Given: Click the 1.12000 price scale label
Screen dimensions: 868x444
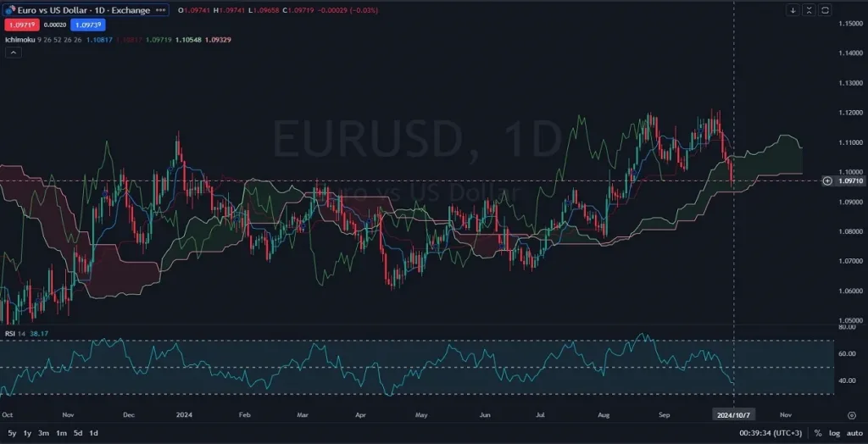Looking at the screenshot, I should 851,113.
